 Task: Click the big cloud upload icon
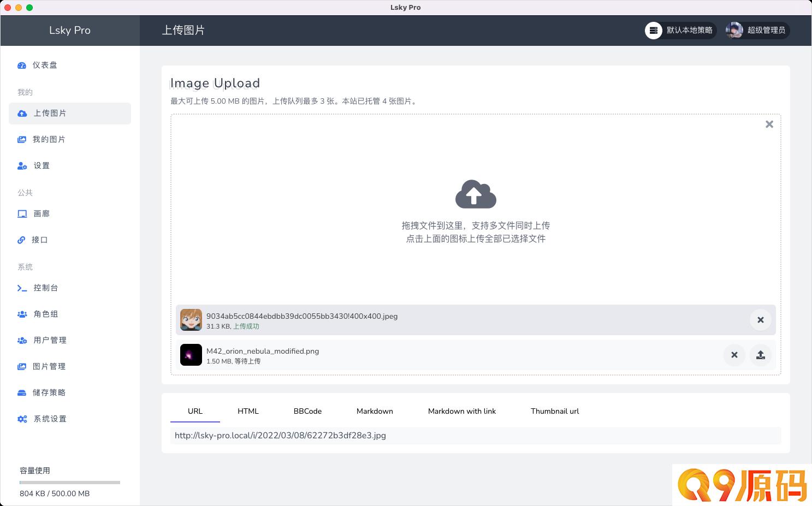pyautogui.click(x=476, y=194)
